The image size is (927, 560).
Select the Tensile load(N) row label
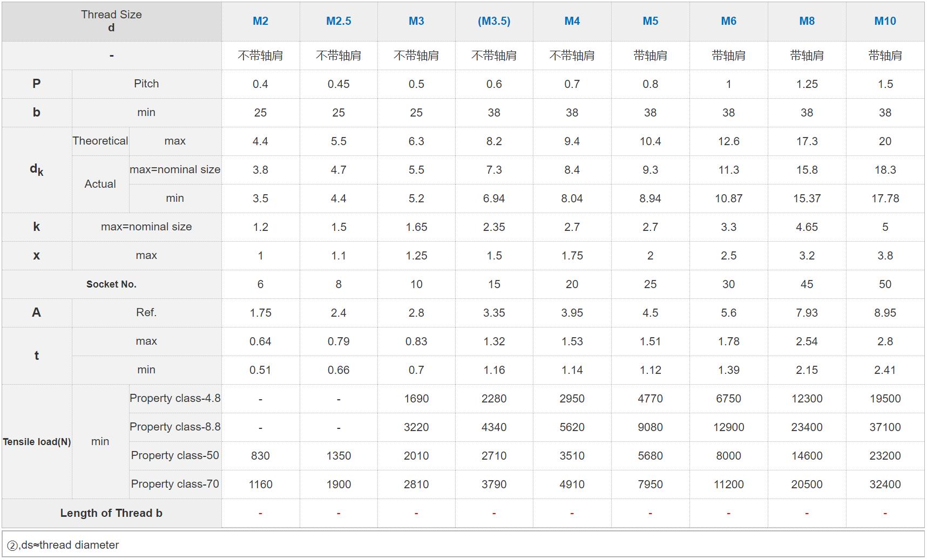click(37, 442)
